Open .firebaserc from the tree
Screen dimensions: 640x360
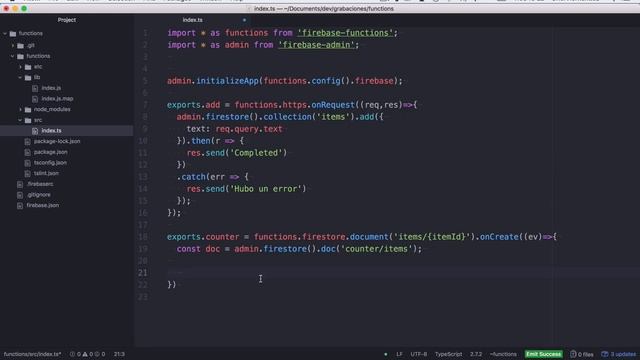pyautogui.click(x=40, y=184)
